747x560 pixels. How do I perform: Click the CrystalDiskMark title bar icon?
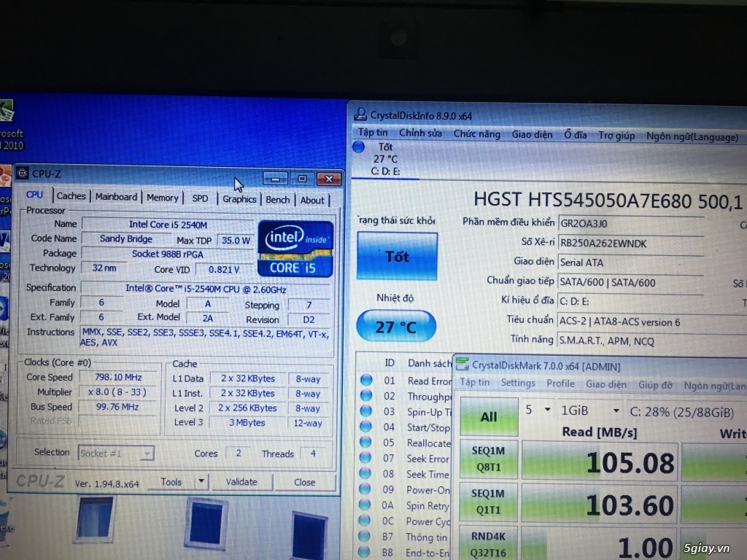[x=462, y=365]
